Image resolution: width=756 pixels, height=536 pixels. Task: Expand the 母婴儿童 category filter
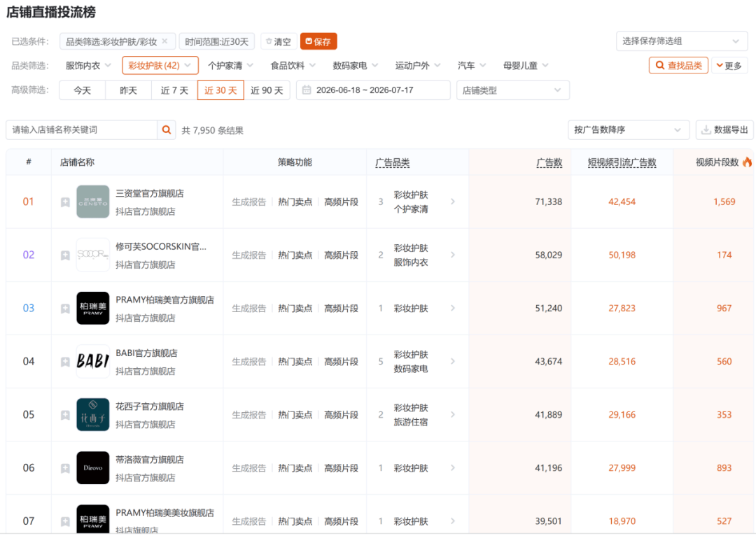(526, 66)
